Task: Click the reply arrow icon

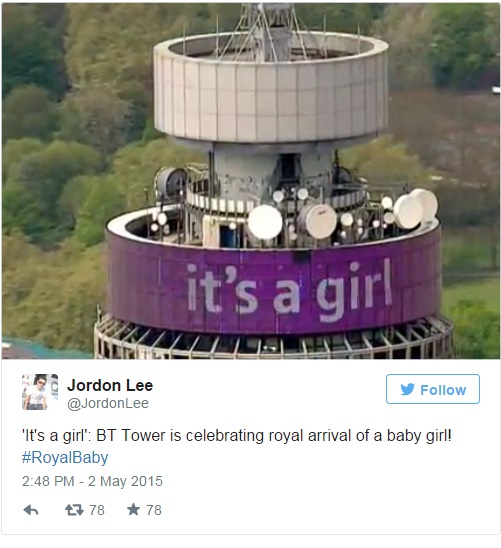Action: 31,510
